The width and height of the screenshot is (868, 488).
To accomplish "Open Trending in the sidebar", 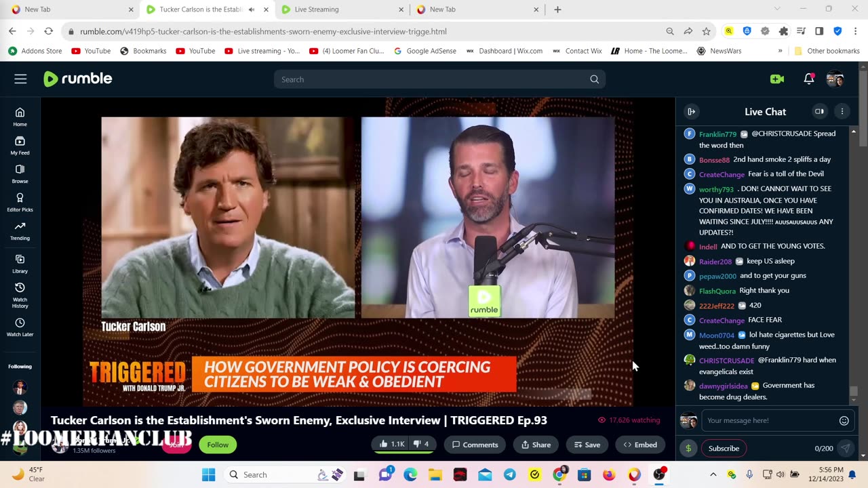I will (x=20, y=230).
